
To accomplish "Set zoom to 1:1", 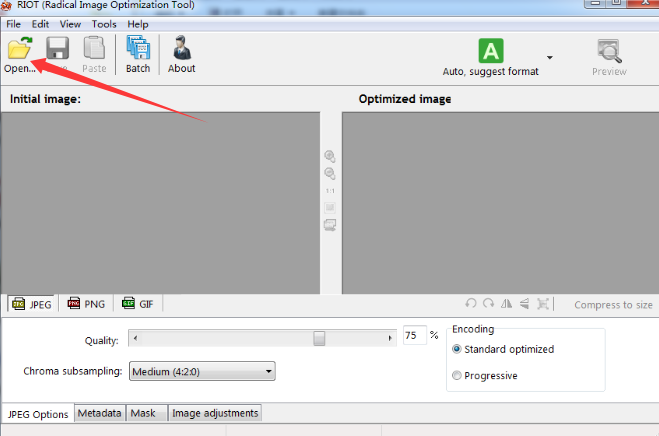I will click(x=330, y=191).
